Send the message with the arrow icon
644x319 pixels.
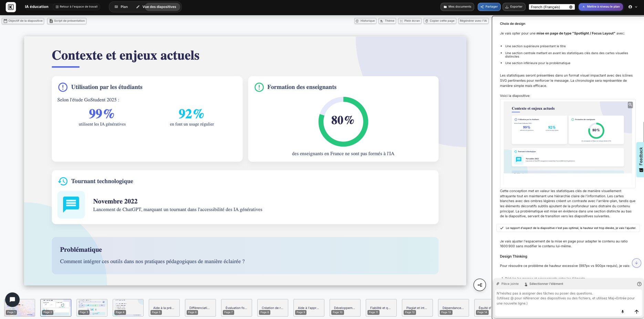(x=636, y=311)
